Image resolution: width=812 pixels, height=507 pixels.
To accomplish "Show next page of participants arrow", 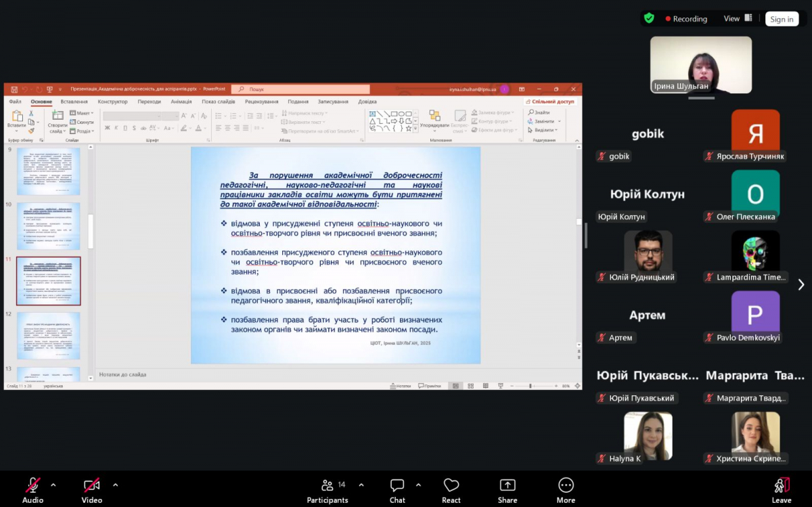I will coord(801,285).
